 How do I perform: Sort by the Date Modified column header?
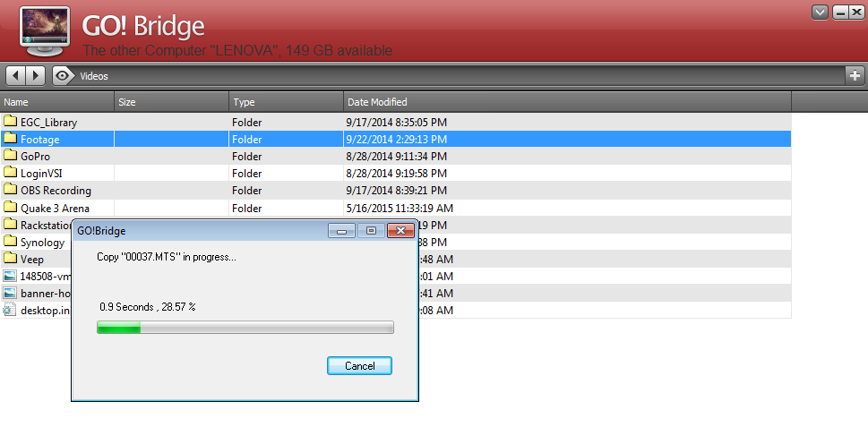(x=567, y=102)
